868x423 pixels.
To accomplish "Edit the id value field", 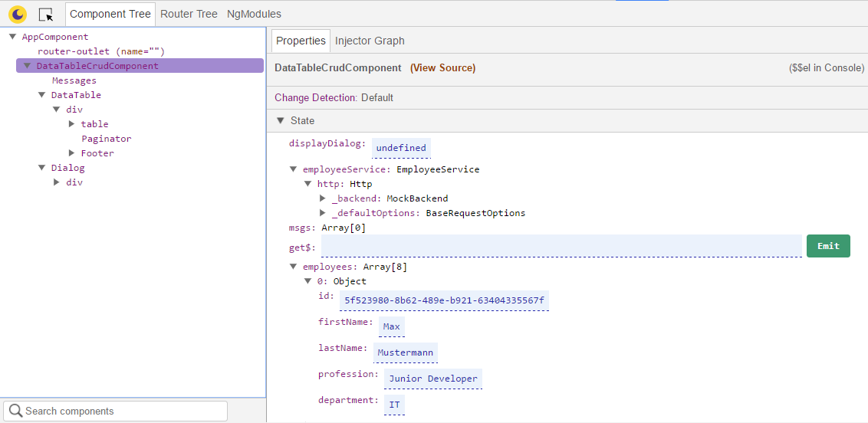I will (444, 301).
